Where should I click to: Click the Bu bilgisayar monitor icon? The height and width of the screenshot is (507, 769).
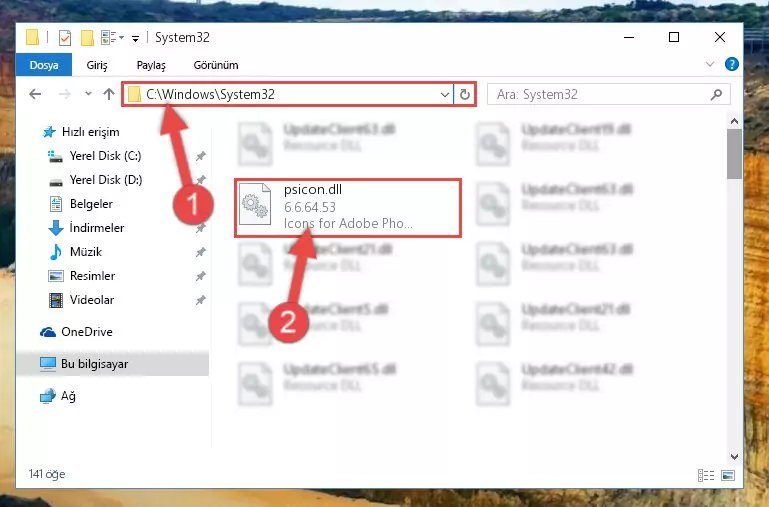48,364
